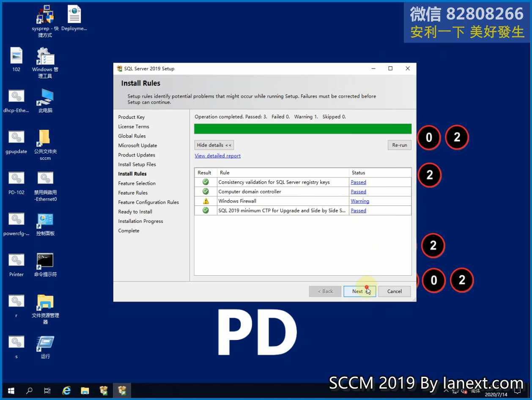This screenshot has width=532, height=400.
Task: Click Next to continue setup
Action: pyautogui.click(x=359, y=291)
